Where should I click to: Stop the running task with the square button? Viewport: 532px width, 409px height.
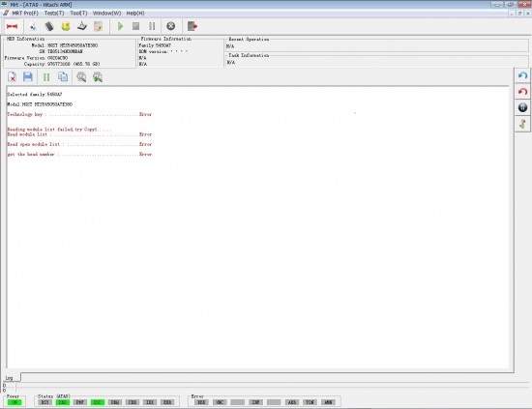pos(135,26)
